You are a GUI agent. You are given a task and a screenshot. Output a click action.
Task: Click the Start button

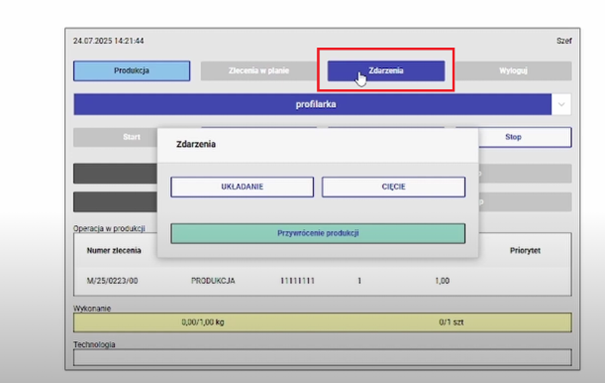pyautogui.click(x=115, y=137)
